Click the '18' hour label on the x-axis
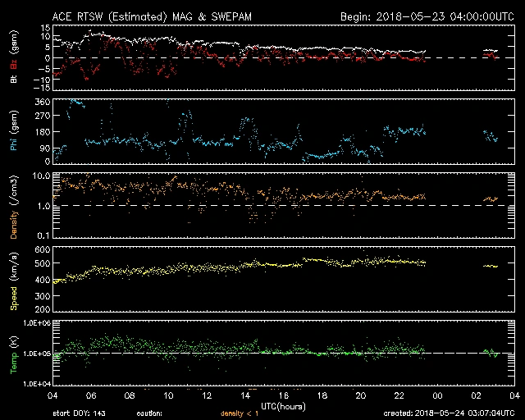The image size is (525, 420). (322, 395)
